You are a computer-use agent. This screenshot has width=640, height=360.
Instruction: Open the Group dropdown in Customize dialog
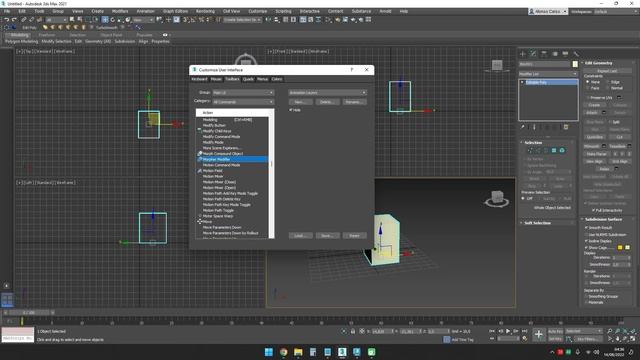pyautogui.click(x=243, y=93)
